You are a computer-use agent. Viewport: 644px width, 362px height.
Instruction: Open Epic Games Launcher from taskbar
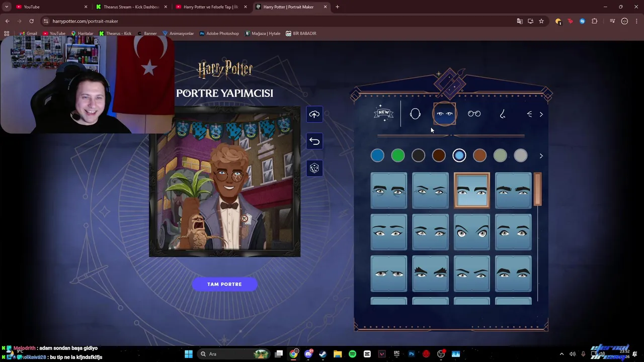(x=396, y=354)
